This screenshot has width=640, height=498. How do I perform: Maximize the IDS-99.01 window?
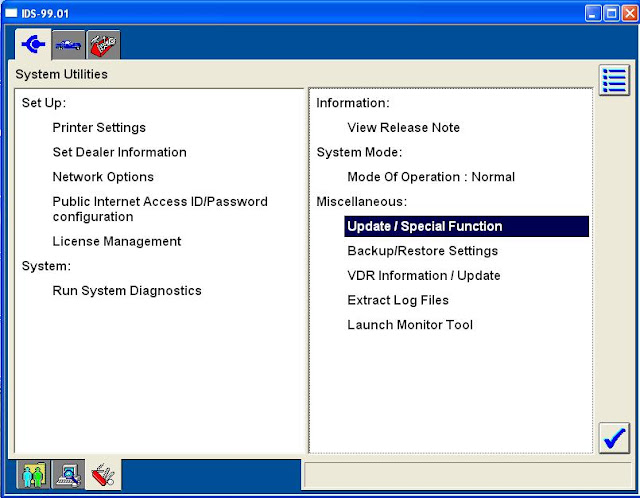pyautogui.click(x=611, y=13)
